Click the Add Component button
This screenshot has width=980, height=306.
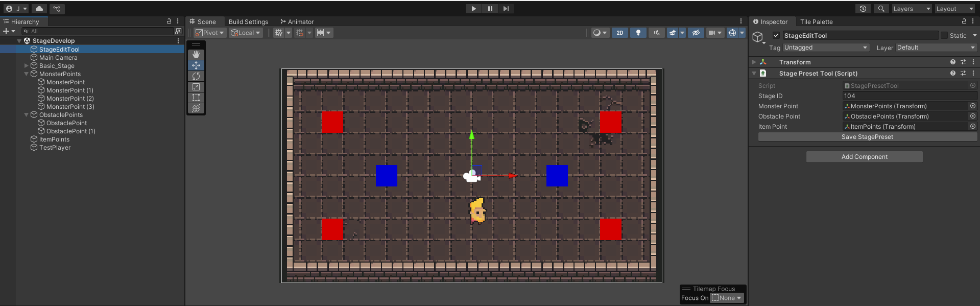point(864,157)
